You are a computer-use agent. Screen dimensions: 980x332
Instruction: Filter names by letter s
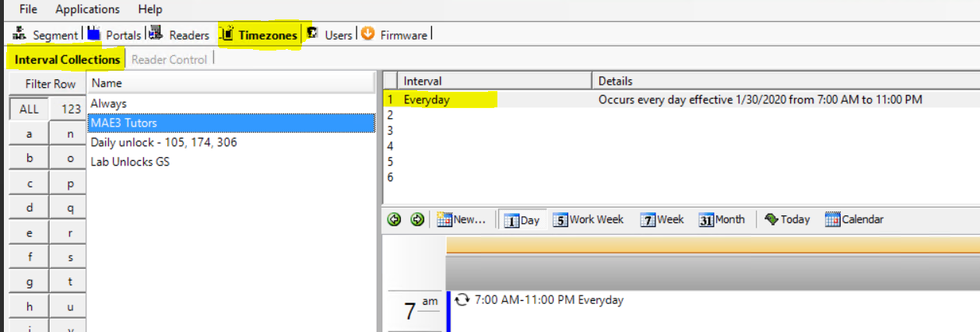coord(69,257)
